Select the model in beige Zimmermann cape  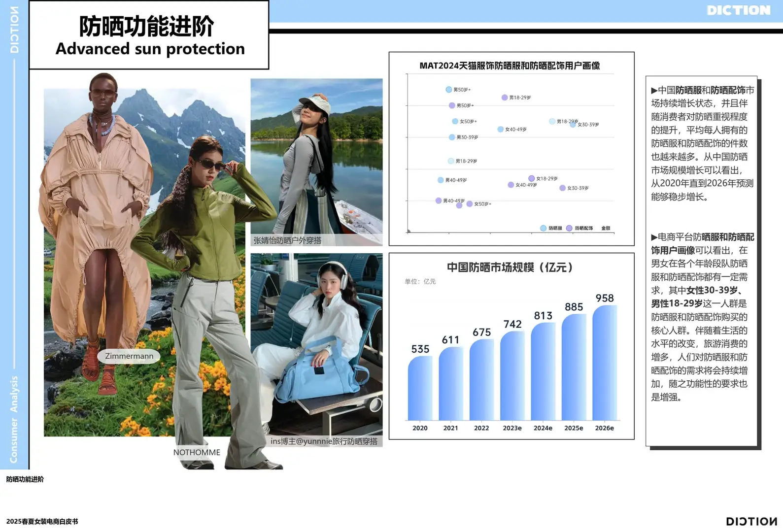tap(98, 232)
